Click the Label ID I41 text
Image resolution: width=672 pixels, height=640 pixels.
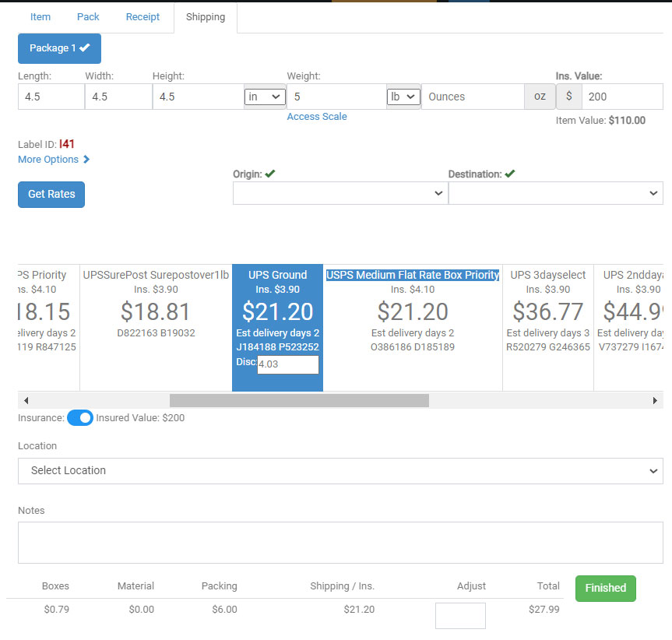click(46, 144)
